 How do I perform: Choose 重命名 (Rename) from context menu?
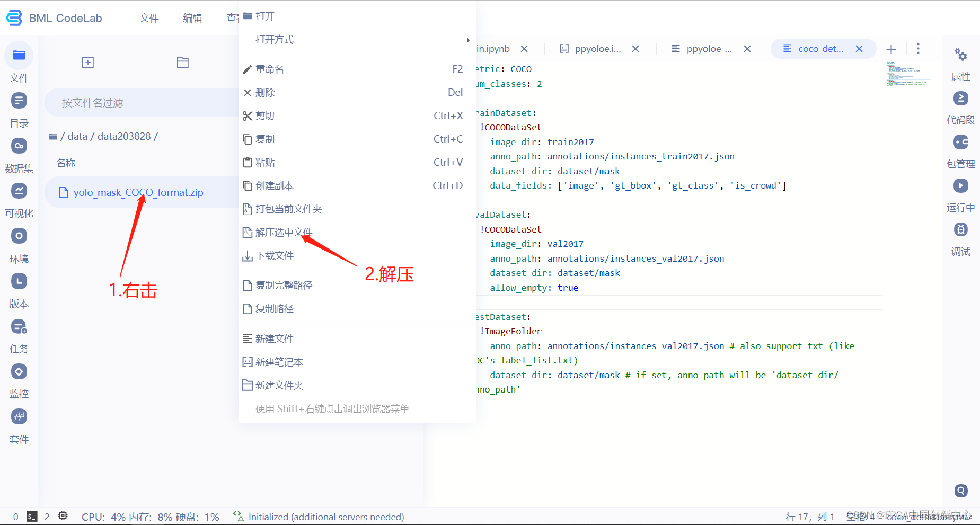coord(357,69)
